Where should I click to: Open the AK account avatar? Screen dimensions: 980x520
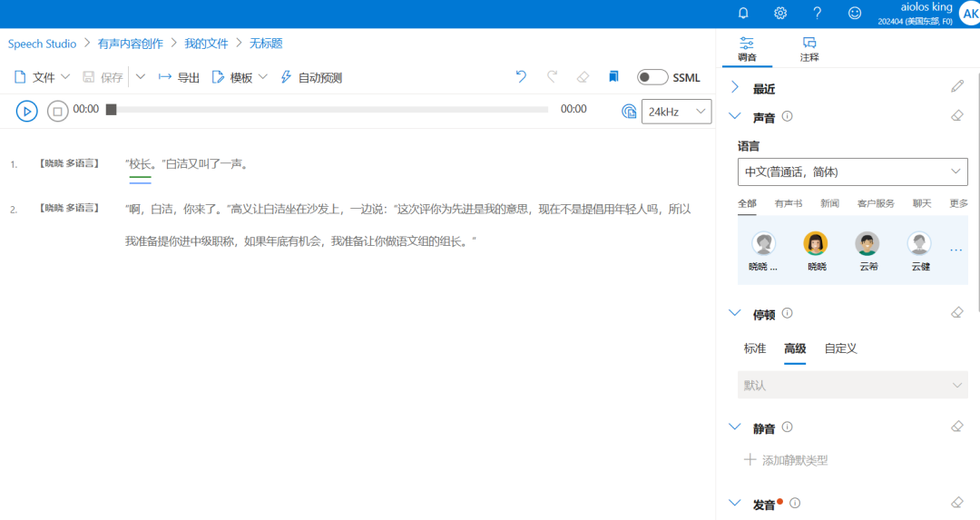[x=969, y=14]
